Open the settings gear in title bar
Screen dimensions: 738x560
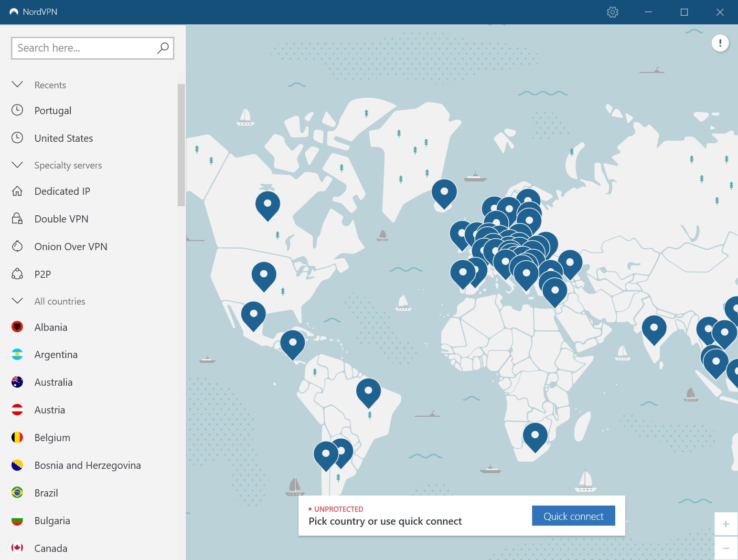[x=612, y=12]
